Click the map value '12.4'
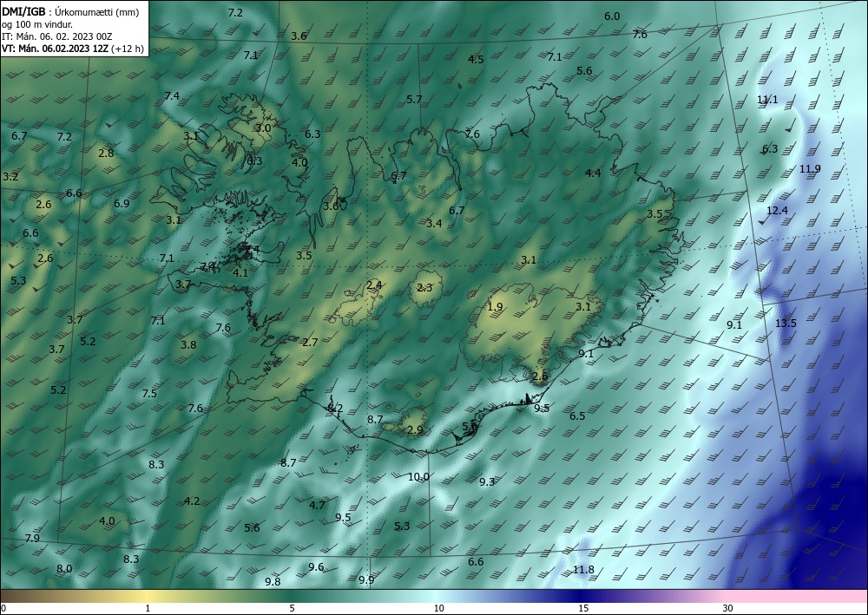 pyautogui.click(x=777, y=210)
